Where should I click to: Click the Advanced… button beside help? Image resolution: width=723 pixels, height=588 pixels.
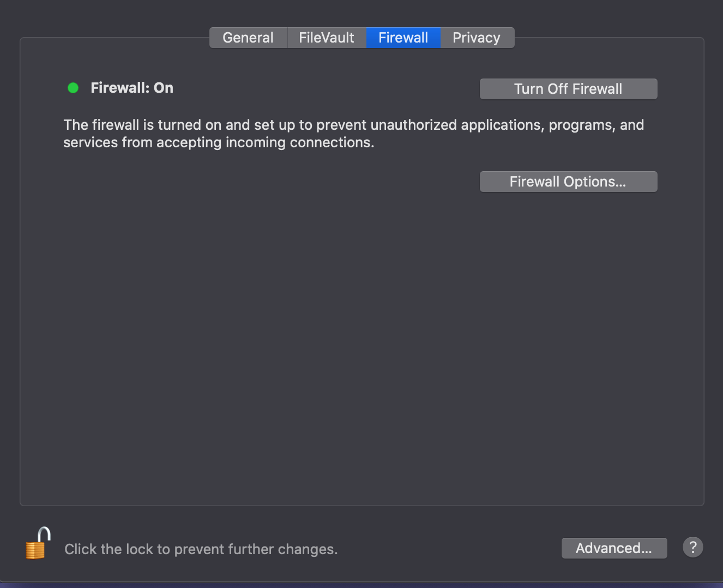coord(614,548)
